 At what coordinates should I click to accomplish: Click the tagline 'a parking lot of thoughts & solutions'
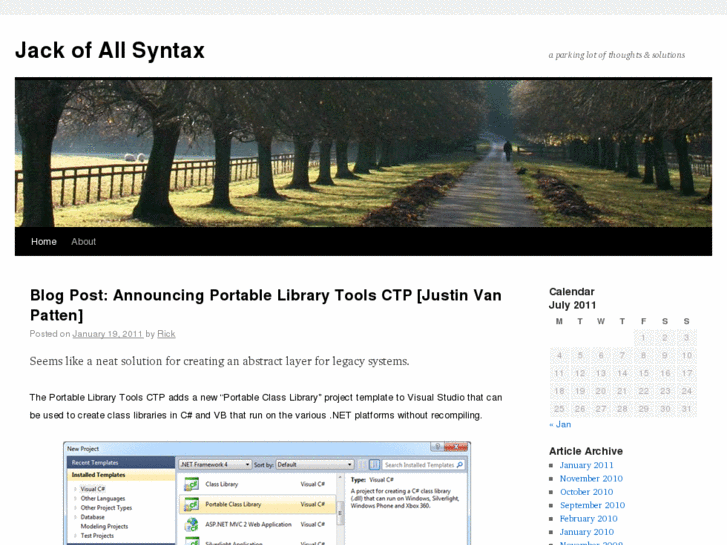click(617, 55)
